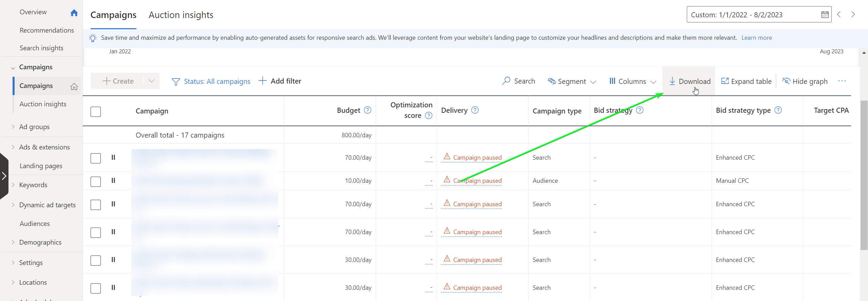Check the Audience campaign row checkbox

96,181
